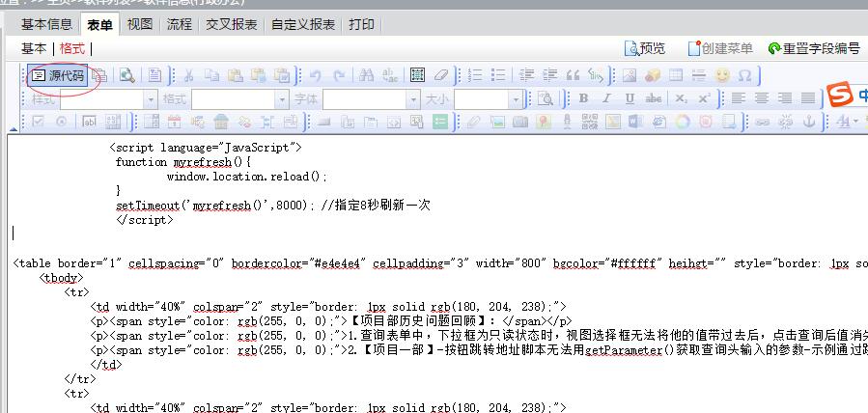Click the 创建菜单 button
Viewport: 868px width, 413px height.
click(x=720, y=48)
